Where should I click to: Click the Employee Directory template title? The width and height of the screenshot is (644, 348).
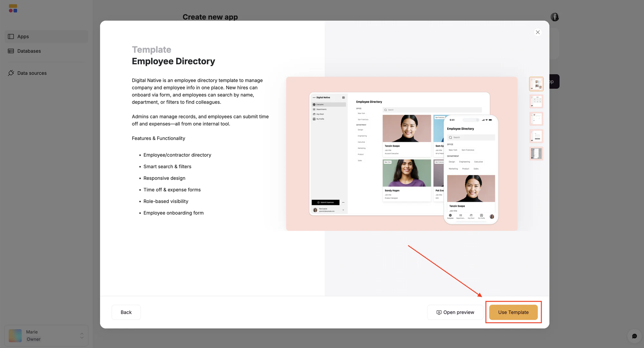[x=173, y=61]
